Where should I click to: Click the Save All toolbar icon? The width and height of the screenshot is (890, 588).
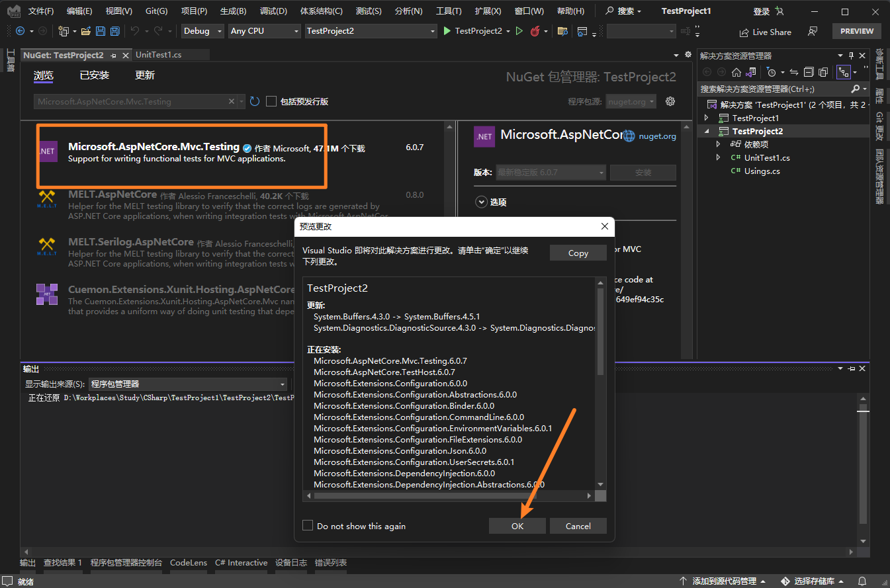pyautogui.click(x=115, y=31)
